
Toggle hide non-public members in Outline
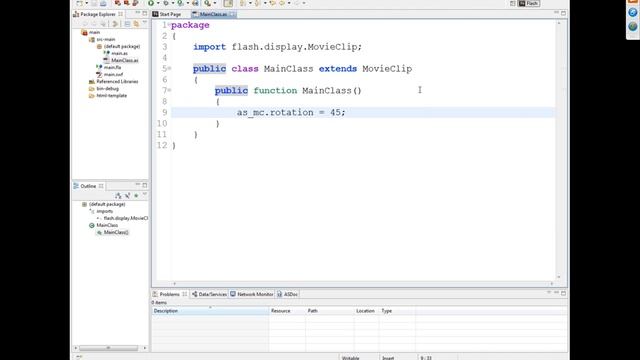[x=127, y=196]
